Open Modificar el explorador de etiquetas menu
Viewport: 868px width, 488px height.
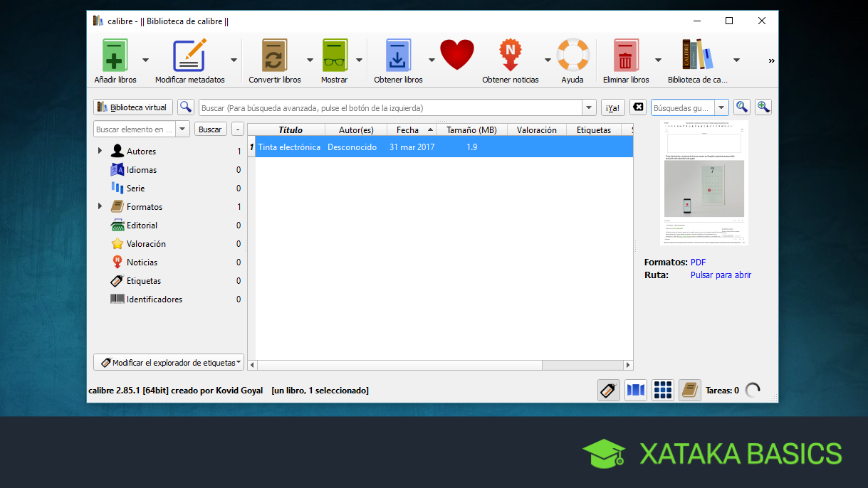169,362
